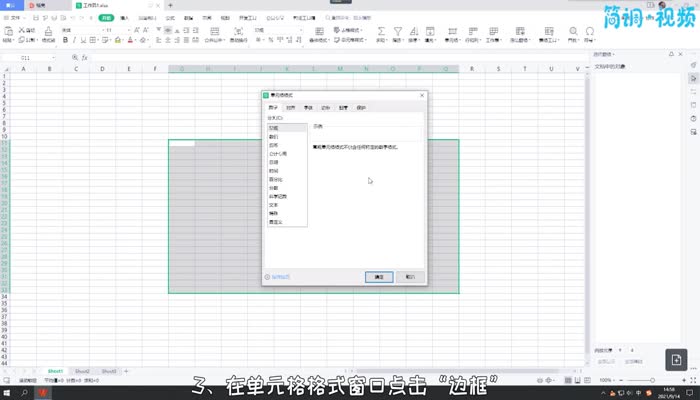Toggle bold formatting in the ribbon

click(63, 41)
